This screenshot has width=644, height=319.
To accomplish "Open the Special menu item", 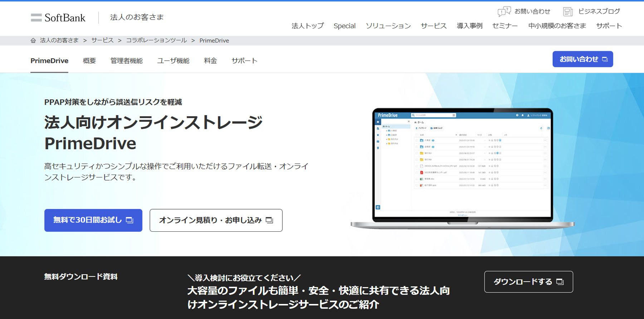I will pos(345,26).
